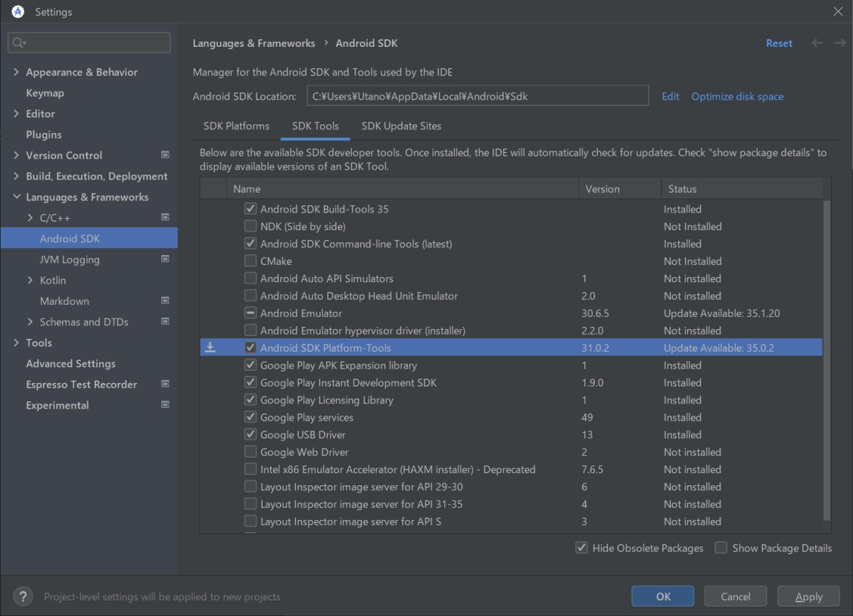The image size is (853, 616).
Task: Select Google Play Instant Development SDK row
Action: (x=511, y=382)
